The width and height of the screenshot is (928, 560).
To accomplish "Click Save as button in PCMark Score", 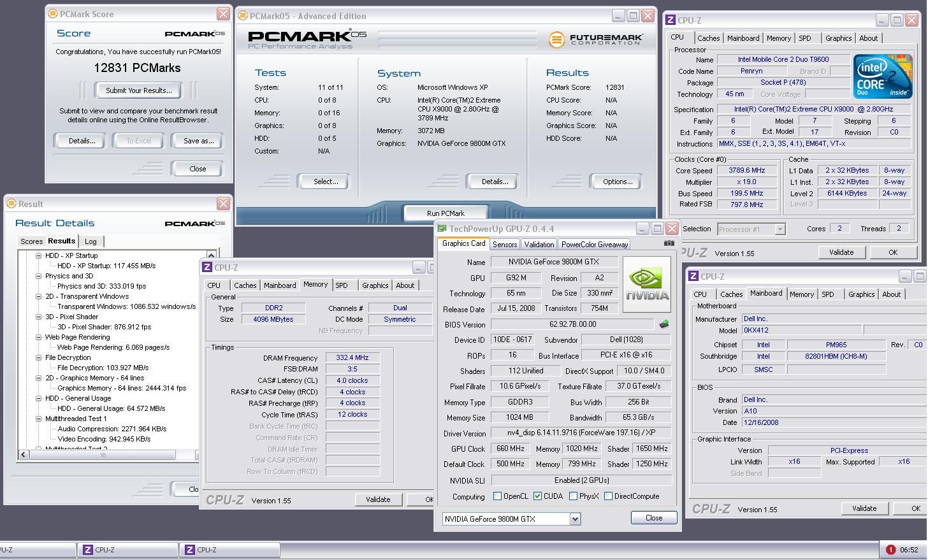I will click(x=198, y=141).
